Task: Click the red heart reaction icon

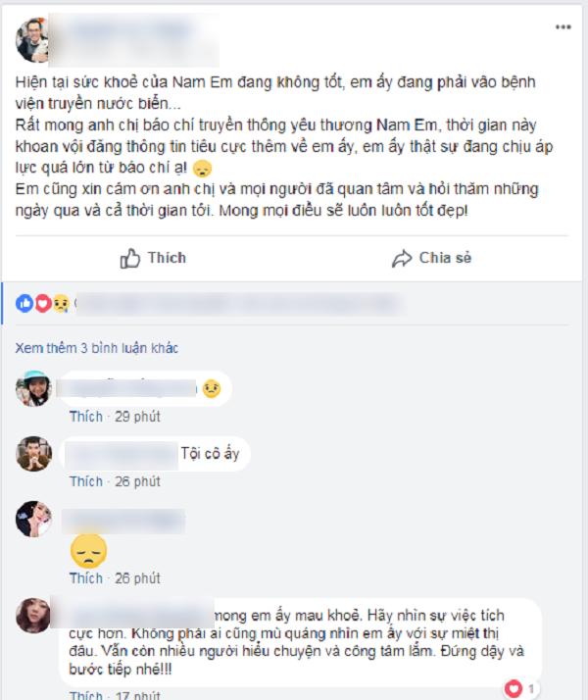Action: click(x=43, y=304)
